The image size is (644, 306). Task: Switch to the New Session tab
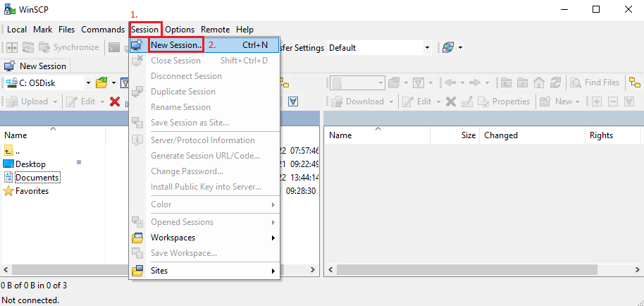click(x=35, y=66)
